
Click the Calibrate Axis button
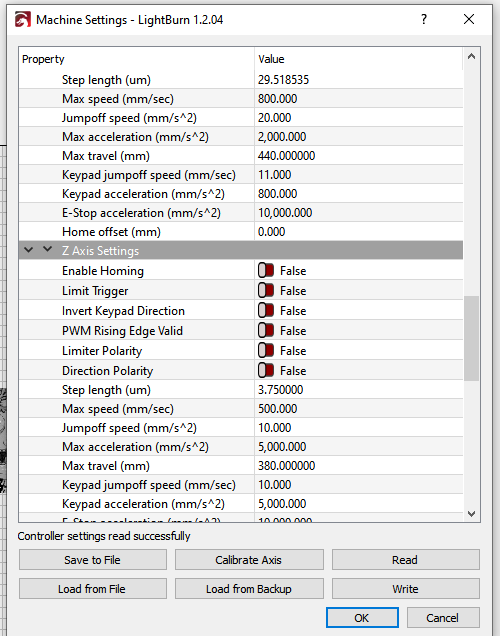pos(249,560)
